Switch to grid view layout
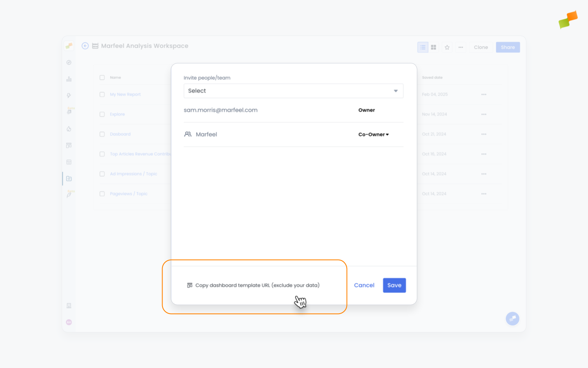588x368 pixels. coord(433,47)
